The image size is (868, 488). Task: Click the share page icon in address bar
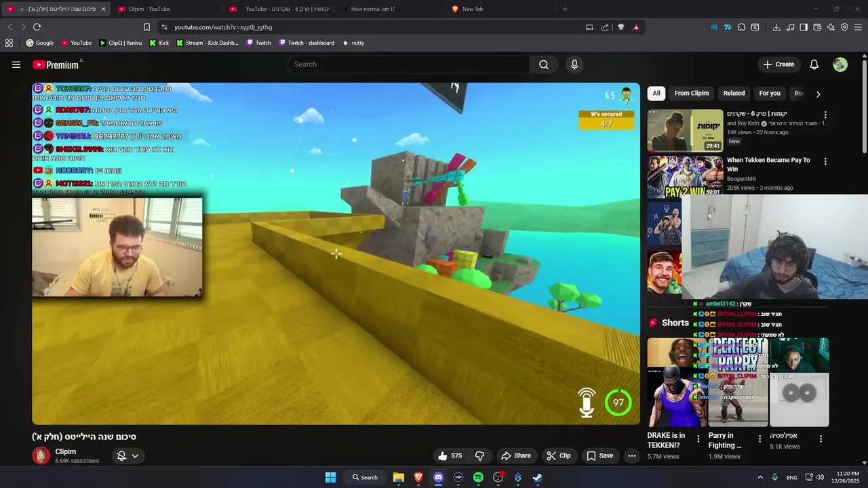pyautogui.click(x=605, y=27)
